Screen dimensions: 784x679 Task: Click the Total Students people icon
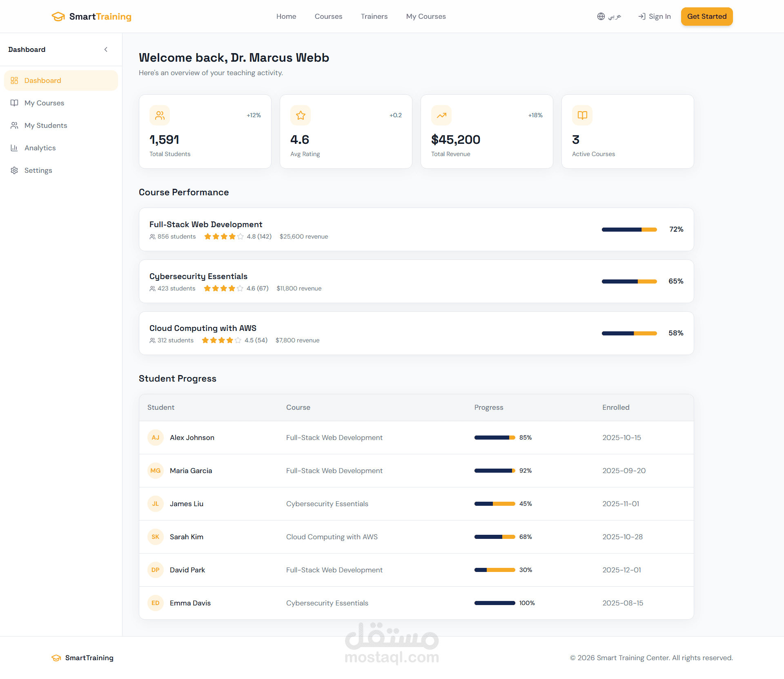pyautogui.click(x=160, y=116)
